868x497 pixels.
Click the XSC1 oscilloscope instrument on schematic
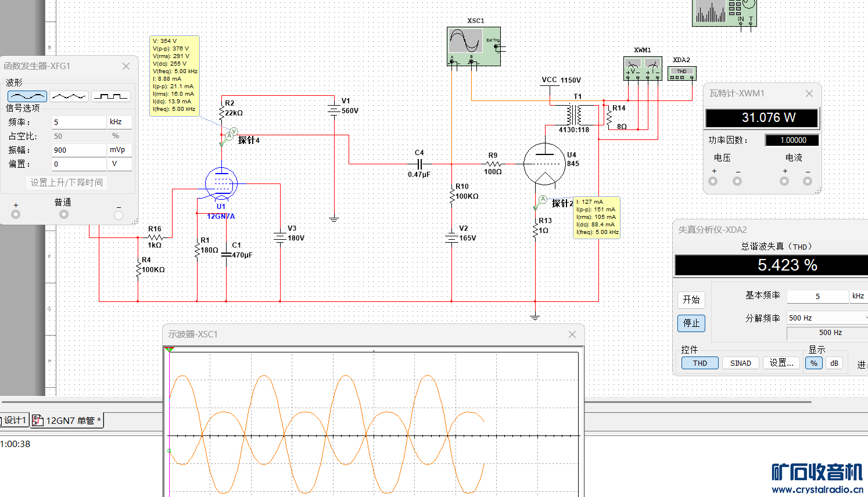point(473,46)
